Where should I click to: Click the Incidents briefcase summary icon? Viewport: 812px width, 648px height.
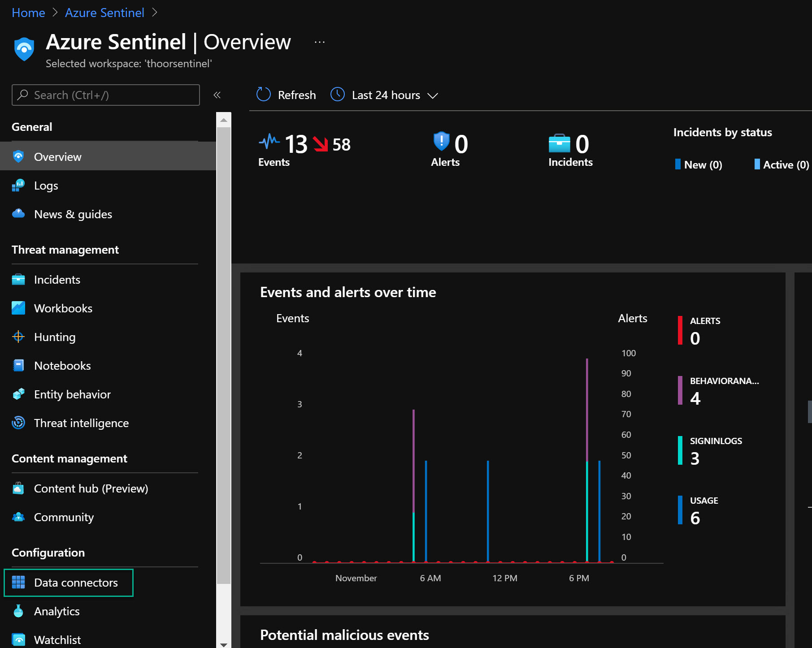pos(559,143)
